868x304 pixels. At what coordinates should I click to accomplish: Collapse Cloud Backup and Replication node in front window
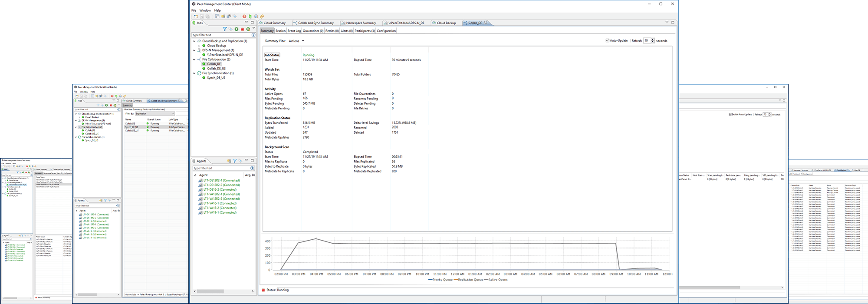[x=194, y=41]
